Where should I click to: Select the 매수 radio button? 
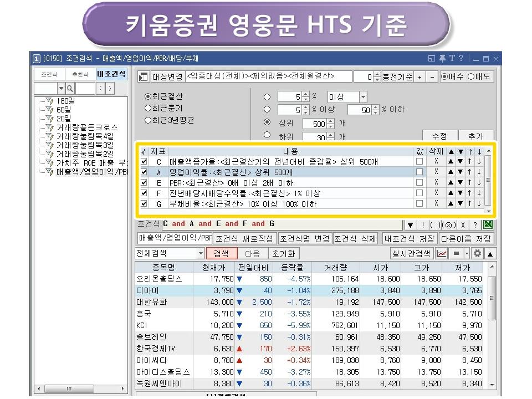pos(444,76)
